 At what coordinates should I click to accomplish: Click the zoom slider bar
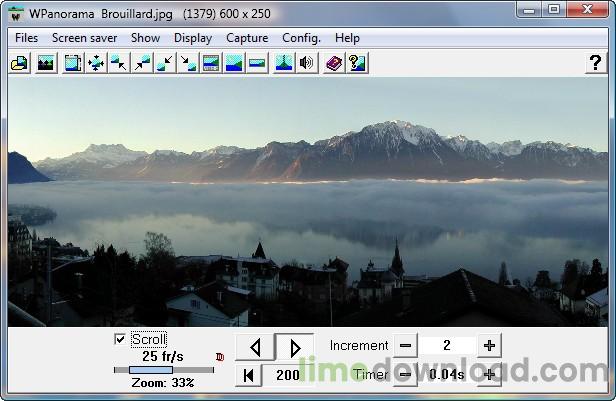click(x=164, y=370)
